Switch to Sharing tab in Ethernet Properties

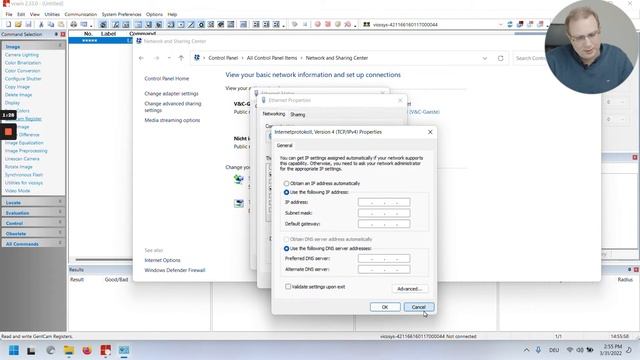click(298, 114)
